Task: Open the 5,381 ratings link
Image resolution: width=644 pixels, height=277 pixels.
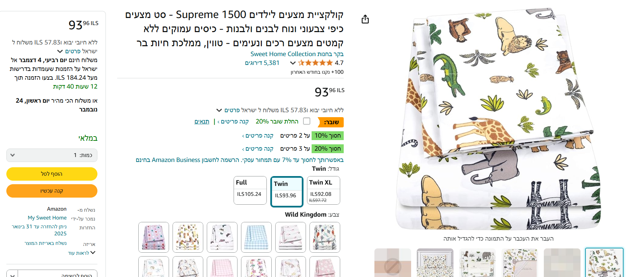Action: click(x=262, y=63)
